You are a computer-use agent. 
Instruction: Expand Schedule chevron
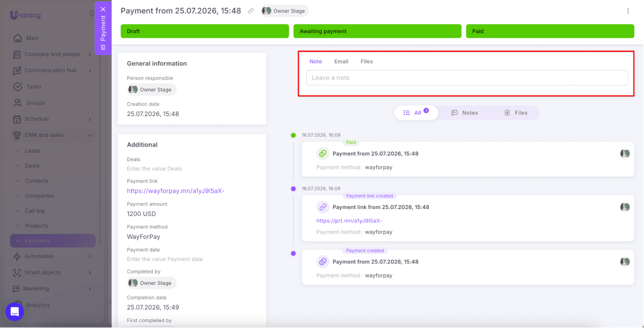point(90,119)
